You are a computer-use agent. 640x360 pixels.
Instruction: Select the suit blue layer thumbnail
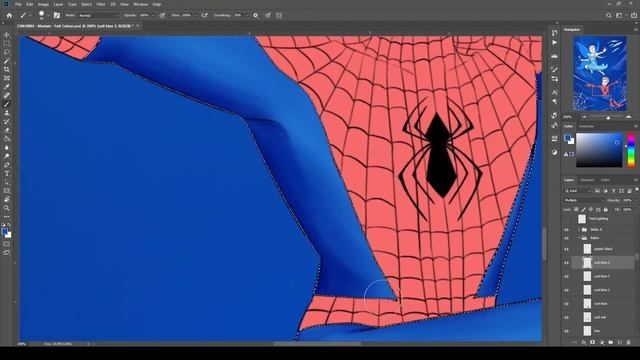[587, 304]
